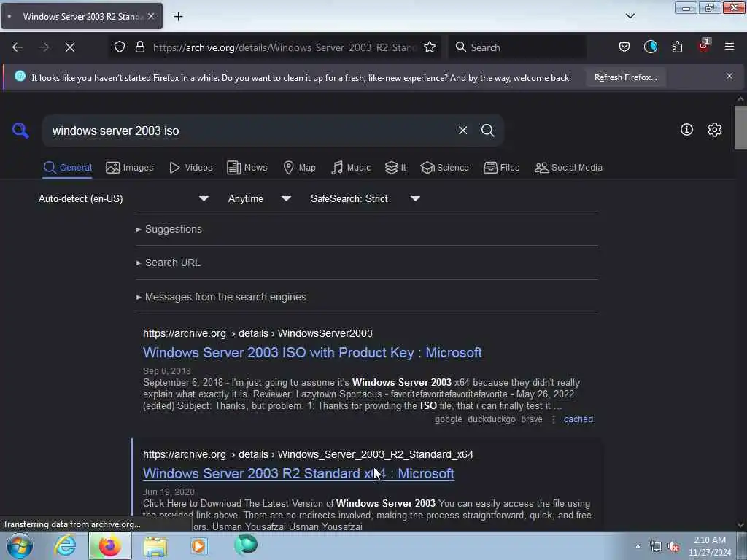This screenshot has width=747, height=560.
Task: Click the Refresh Firefox... button
Action: click(625, 77)
